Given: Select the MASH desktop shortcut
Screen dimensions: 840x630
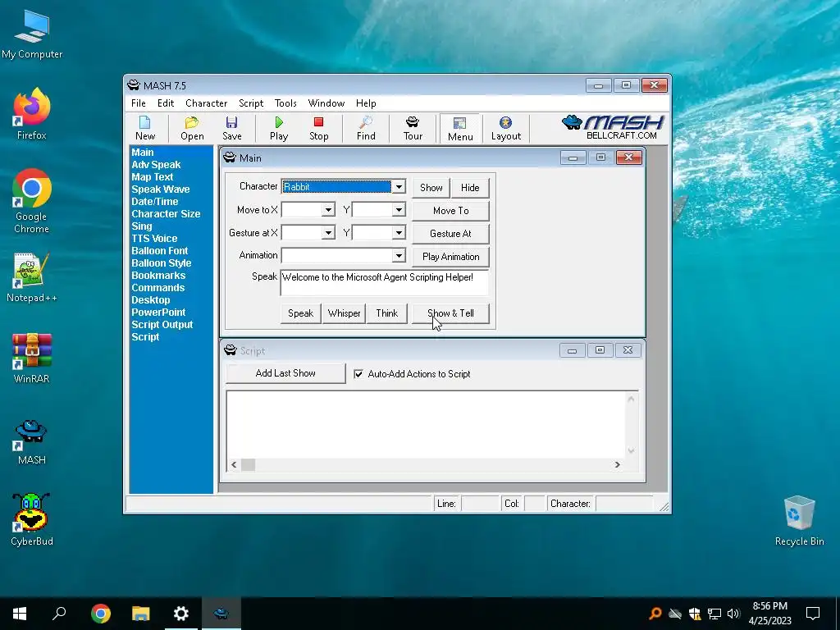Looking at the screenshot, I should coord(32,442).
